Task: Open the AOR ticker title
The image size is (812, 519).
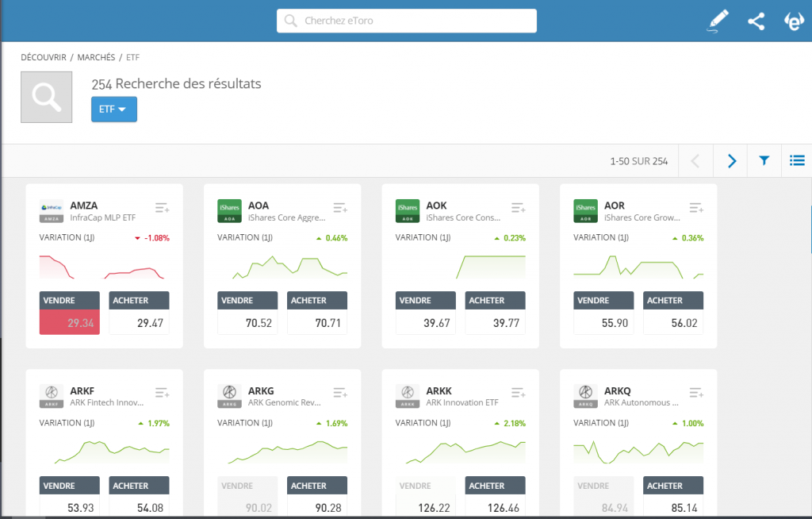Action: [615, 206]
